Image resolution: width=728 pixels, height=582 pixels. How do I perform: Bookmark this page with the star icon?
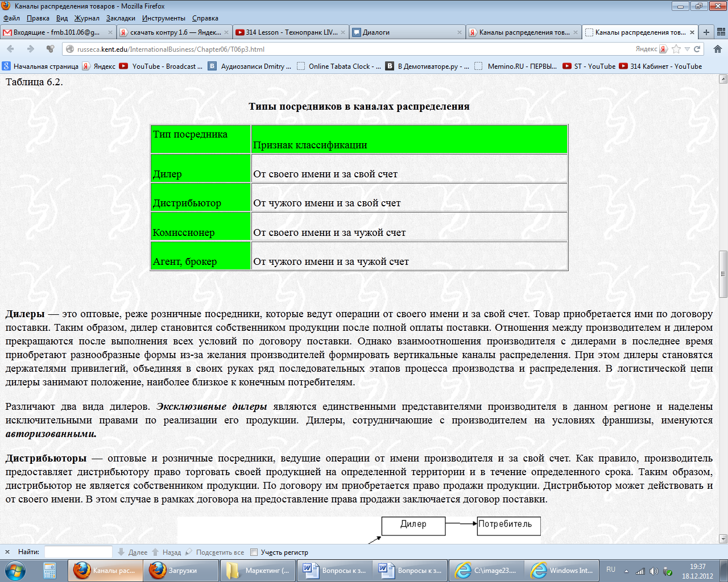pyautogui.click(x=676, y=49)
